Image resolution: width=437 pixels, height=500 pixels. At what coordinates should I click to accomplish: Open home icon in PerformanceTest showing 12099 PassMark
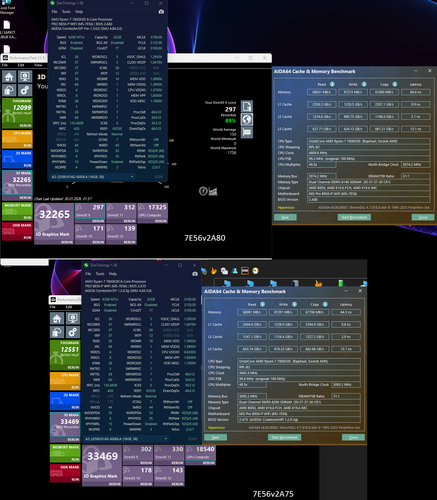[9, 76]
